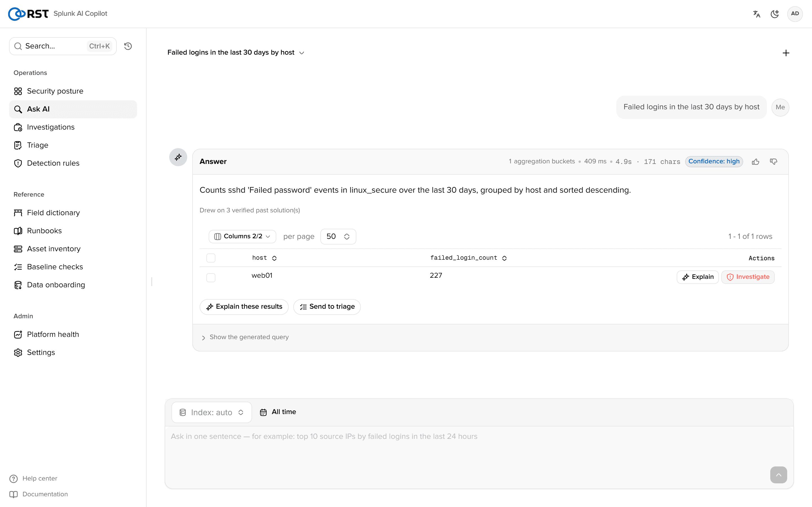Image resolution: width=812 pixels, height=507 pixels.
Task: Click Send to triage button
Action: point(327,307)
